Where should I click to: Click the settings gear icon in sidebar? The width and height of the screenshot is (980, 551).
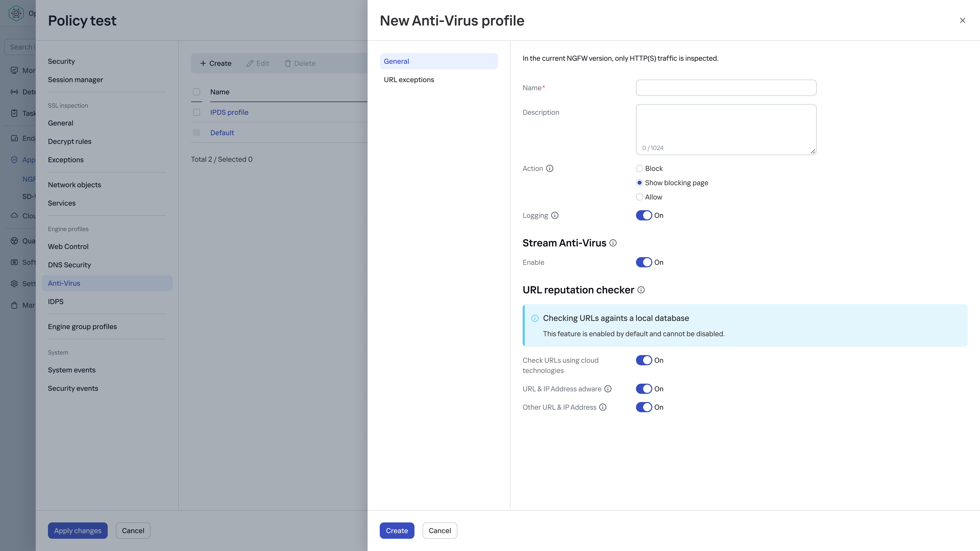coord(14,284)
